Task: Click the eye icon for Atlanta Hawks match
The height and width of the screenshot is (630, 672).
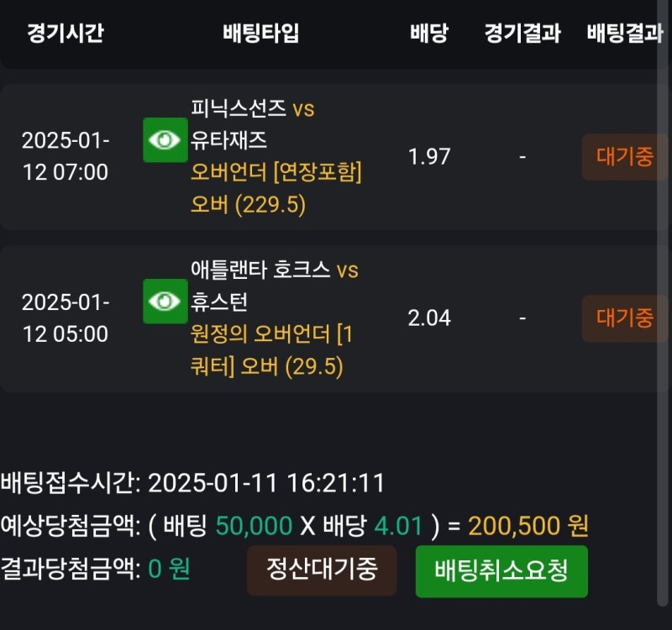Action: [165, 302]
